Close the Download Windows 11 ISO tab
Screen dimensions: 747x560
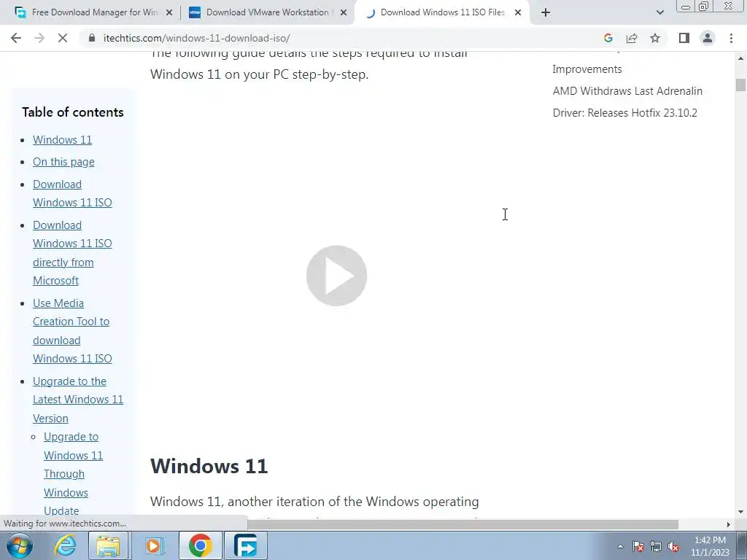518,12
